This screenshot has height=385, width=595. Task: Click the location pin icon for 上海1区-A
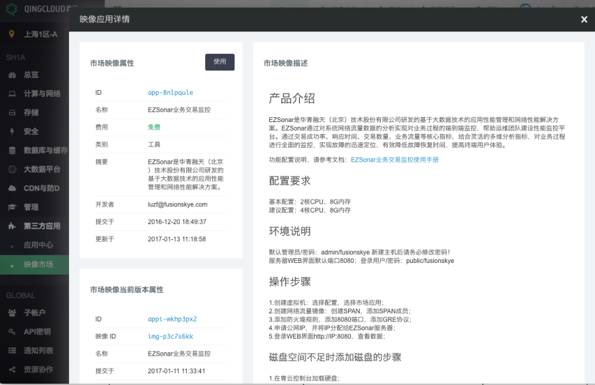(12, 34)
